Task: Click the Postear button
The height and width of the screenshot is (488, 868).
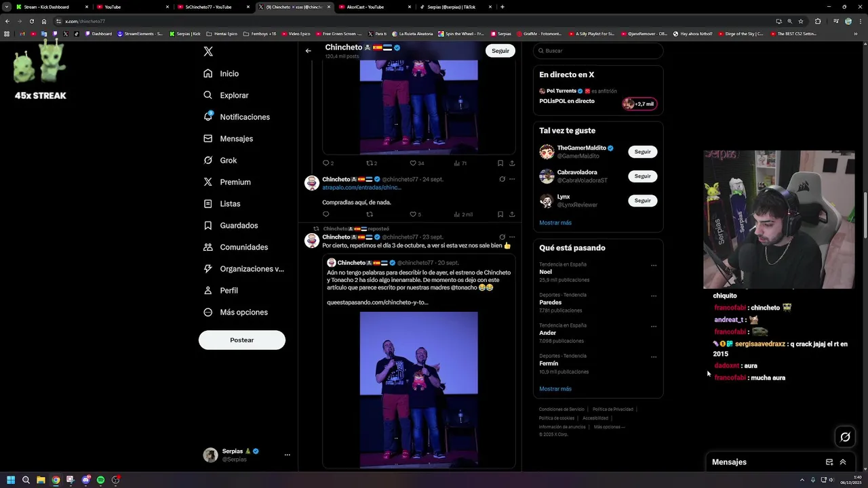Action: pyautogui.click(x=242, y=340)
